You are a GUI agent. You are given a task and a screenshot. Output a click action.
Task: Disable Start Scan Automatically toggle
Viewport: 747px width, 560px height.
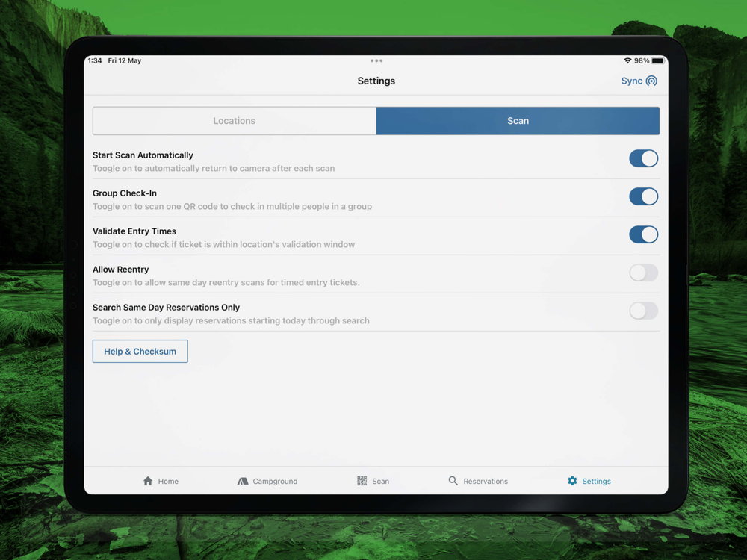(x=644, y=158)
